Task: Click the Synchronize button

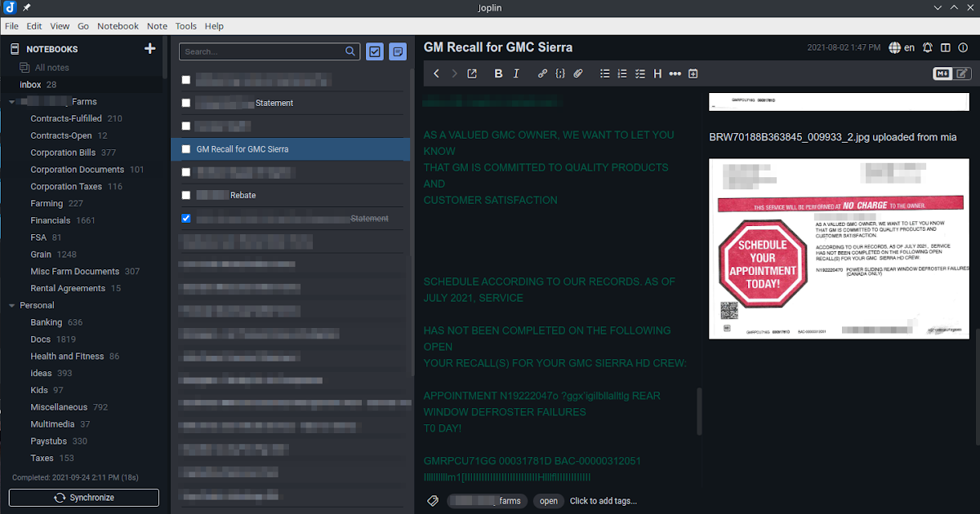Action: 84,498
